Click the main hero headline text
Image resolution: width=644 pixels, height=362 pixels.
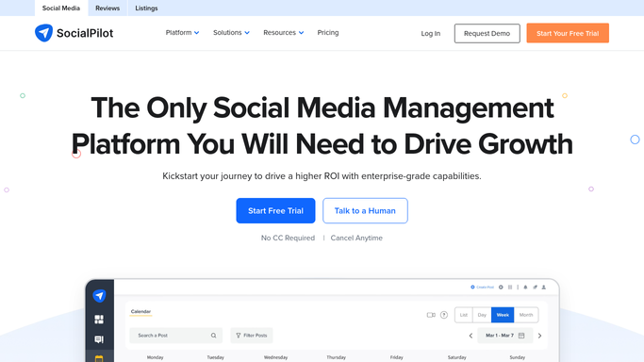(322, 126)
